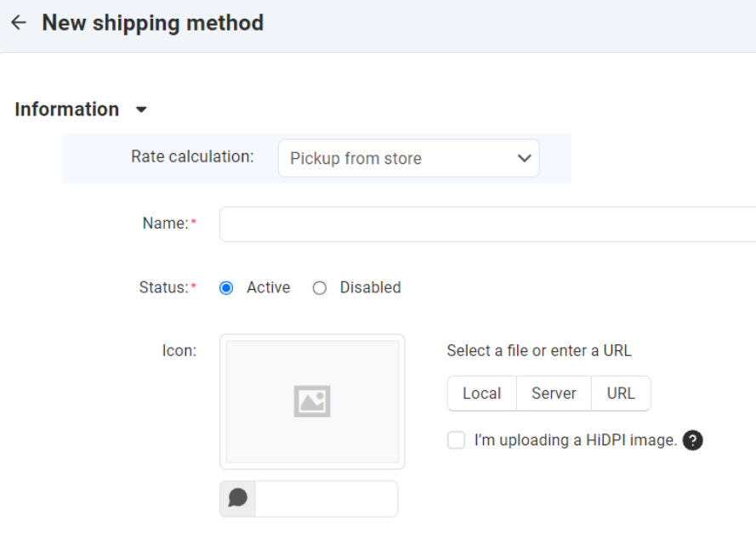Click the back arrow beside New shipping method
This screenshot has height=538, width=756.
tap(19, 23)
